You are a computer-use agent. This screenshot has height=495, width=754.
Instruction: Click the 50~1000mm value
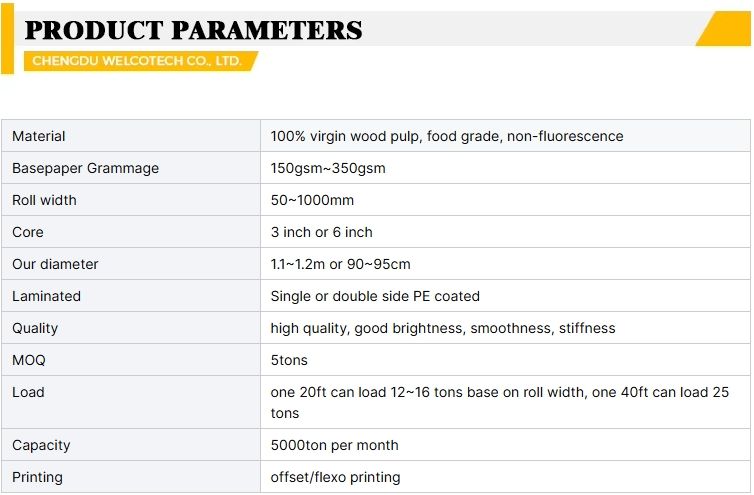pos(312,200)
